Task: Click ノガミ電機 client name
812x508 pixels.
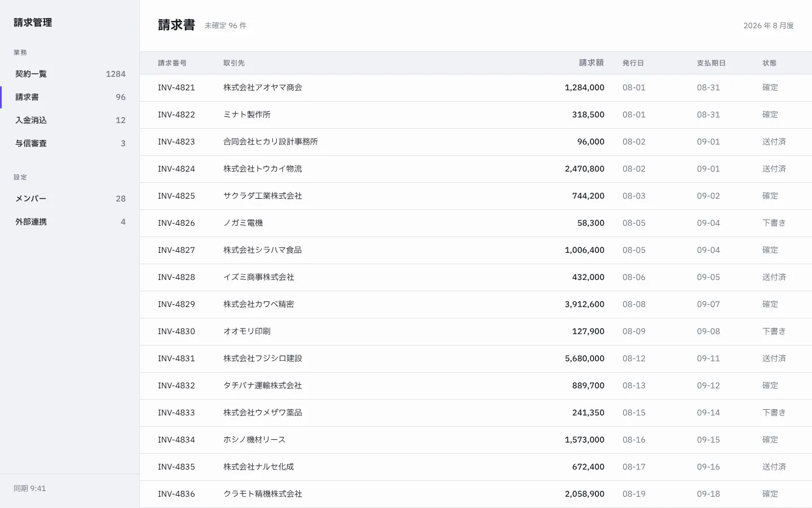Action: [243, 223]
